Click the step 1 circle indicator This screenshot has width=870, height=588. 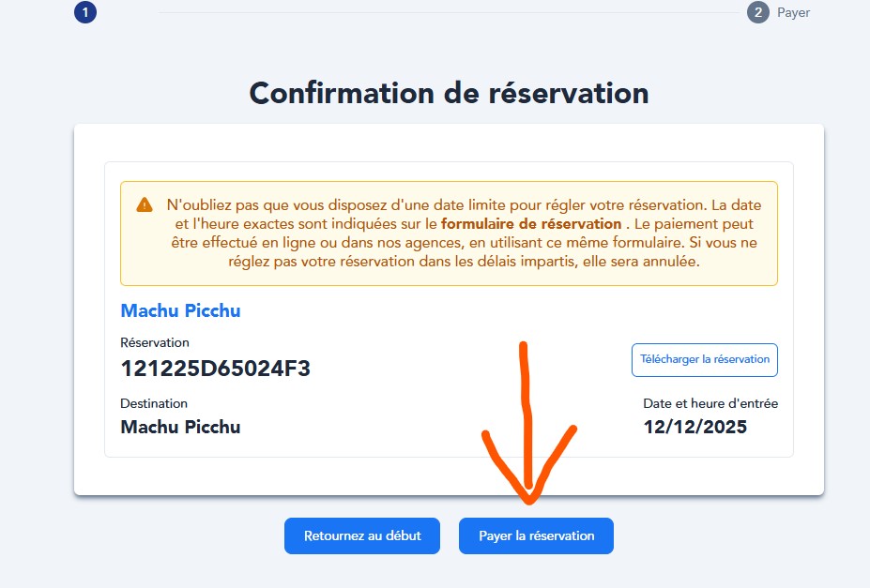pyautogui.click(x=85, y=12)
